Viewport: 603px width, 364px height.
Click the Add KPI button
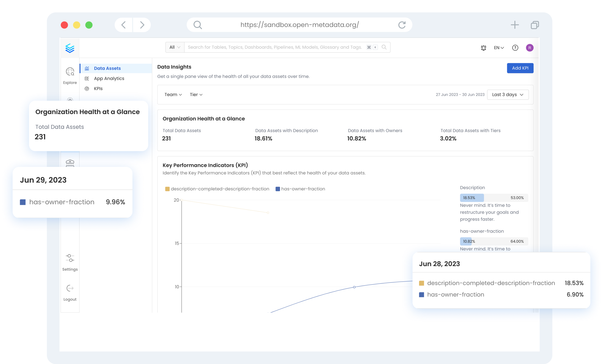[x=520, y=68]
